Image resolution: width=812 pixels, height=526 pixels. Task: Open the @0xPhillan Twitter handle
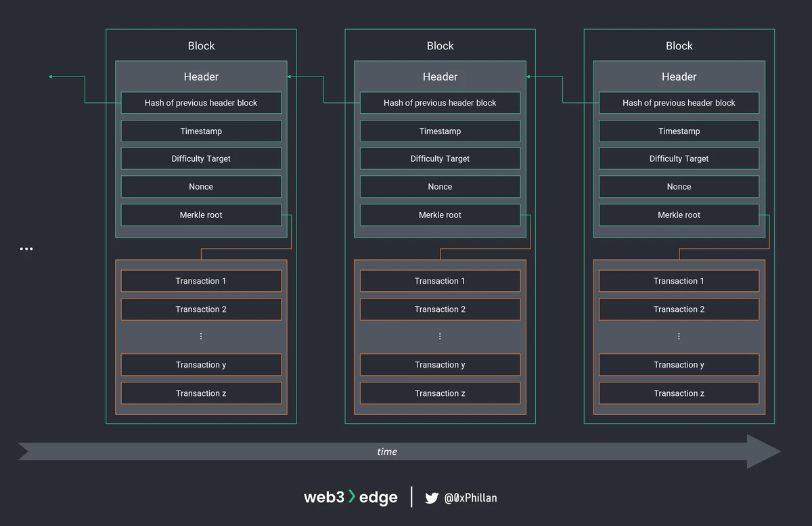(470, 498)
